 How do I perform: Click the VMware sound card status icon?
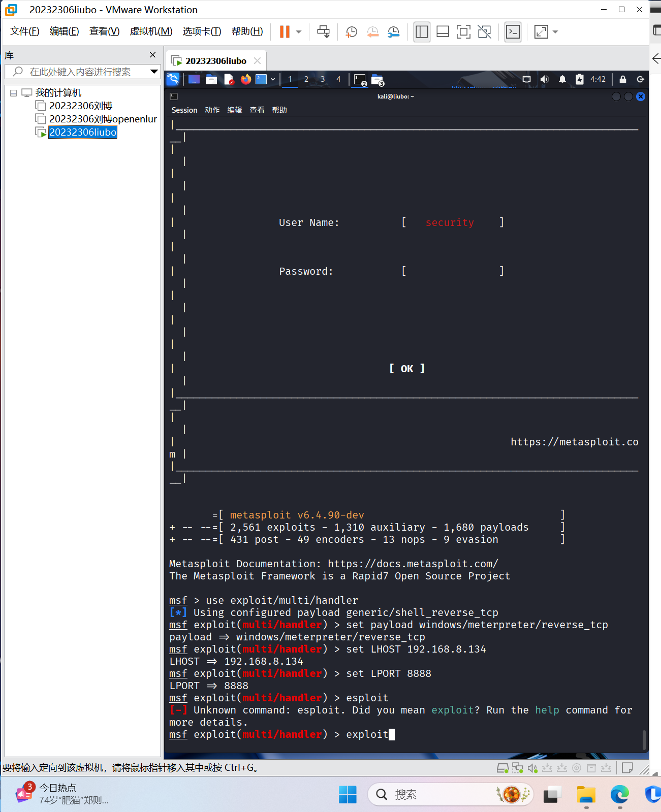pyautogui.click(x=532, y=768)
